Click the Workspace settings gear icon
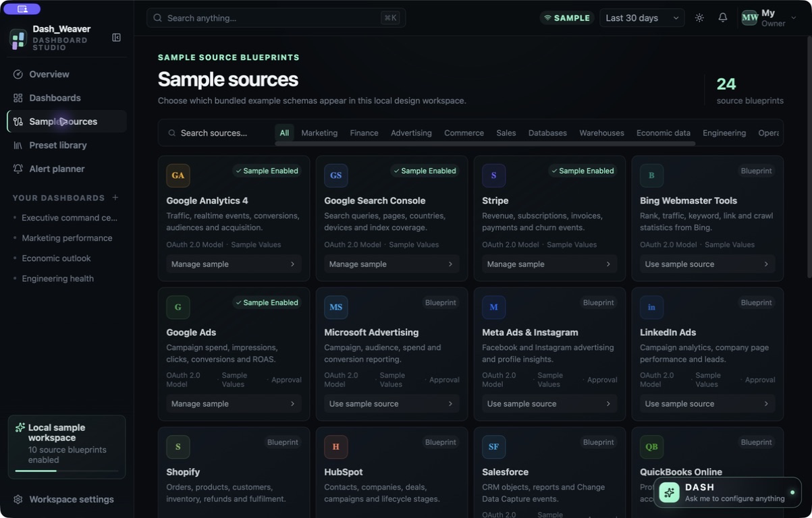 pyautogui.click(x=18, y=499)
